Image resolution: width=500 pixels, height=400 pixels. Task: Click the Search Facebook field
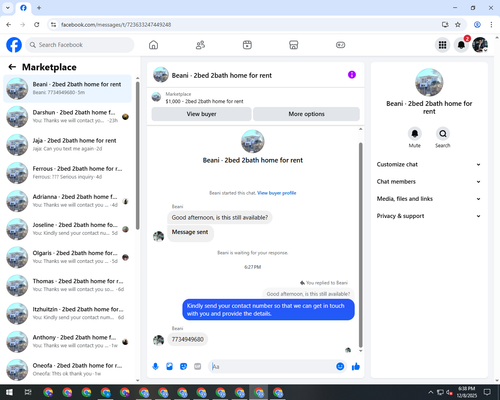(x=80, y=45)
